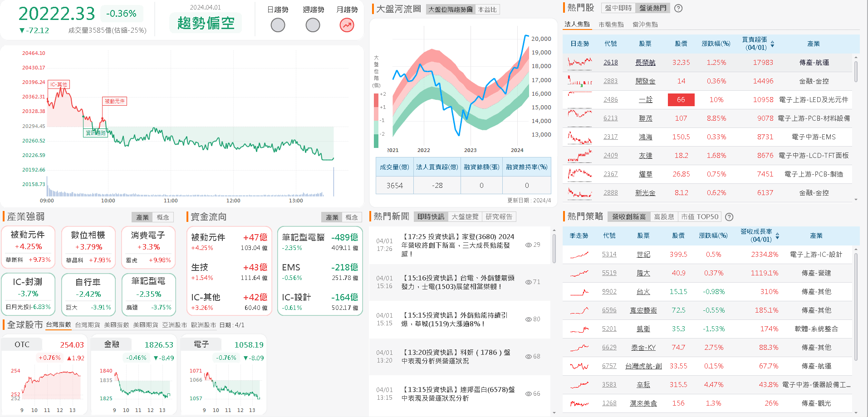Open stock link 友達

pyautogui.click(x=645, y=156)
